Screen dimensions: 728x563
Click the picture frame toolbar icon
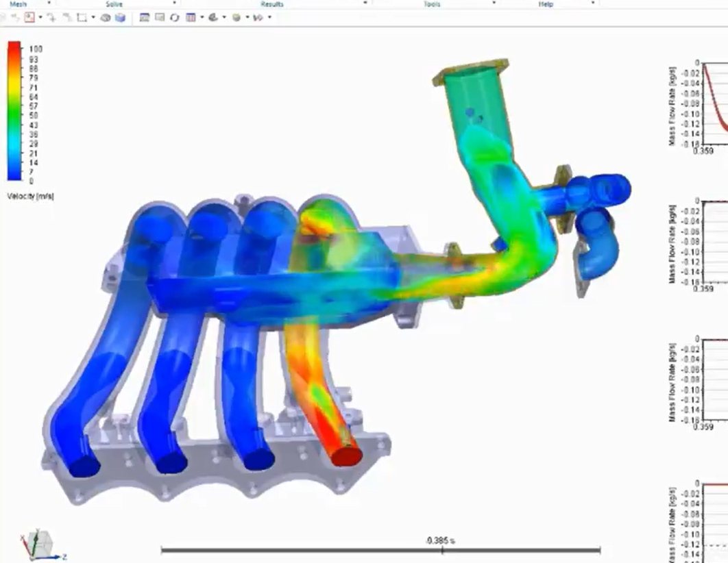point(160,18)
